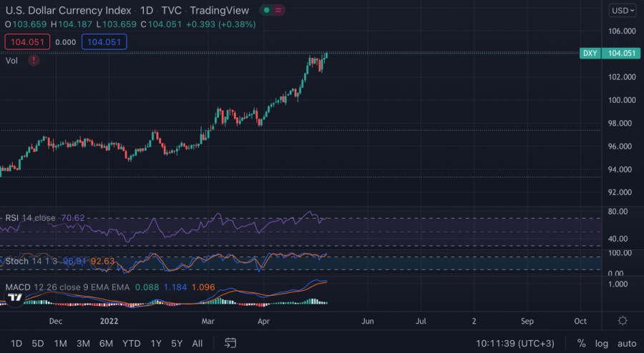This screenshot has height=353, width=644.
Task: Click the MACD histogram value 0.088
Action: pyautogui.click(x=147, y=287)
